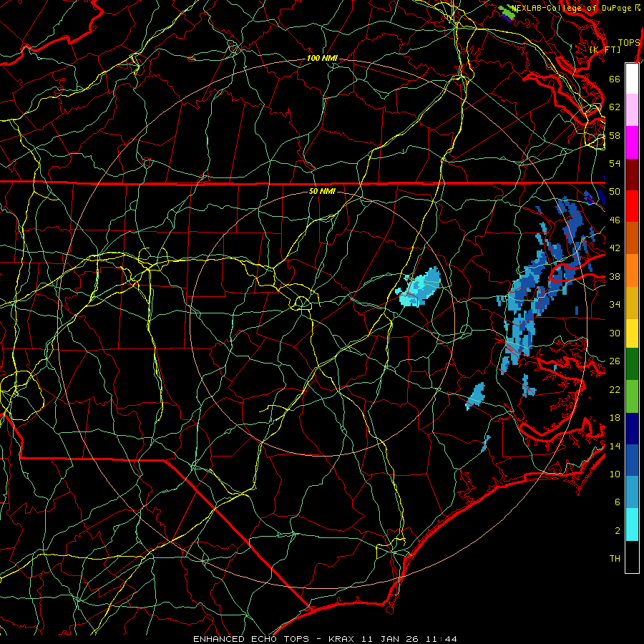Click the legend value 58
644x644 pixels.
pos(615,135)
